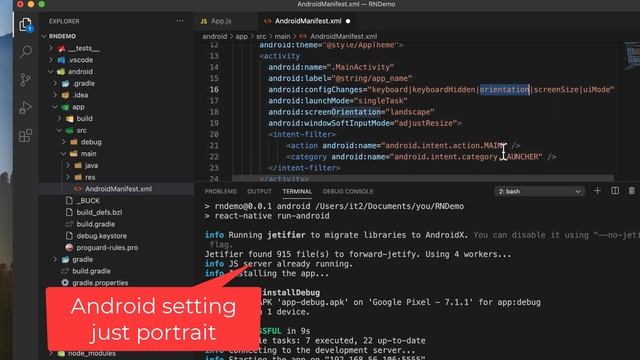640x360 pixels.
Task: Expand the java folder
Action: [68, 165]
